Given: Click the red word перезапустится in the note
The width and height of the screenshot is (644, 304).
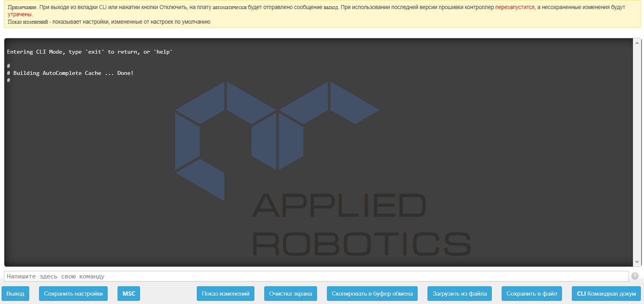Looking at the screenshot, I should [515, 7].
